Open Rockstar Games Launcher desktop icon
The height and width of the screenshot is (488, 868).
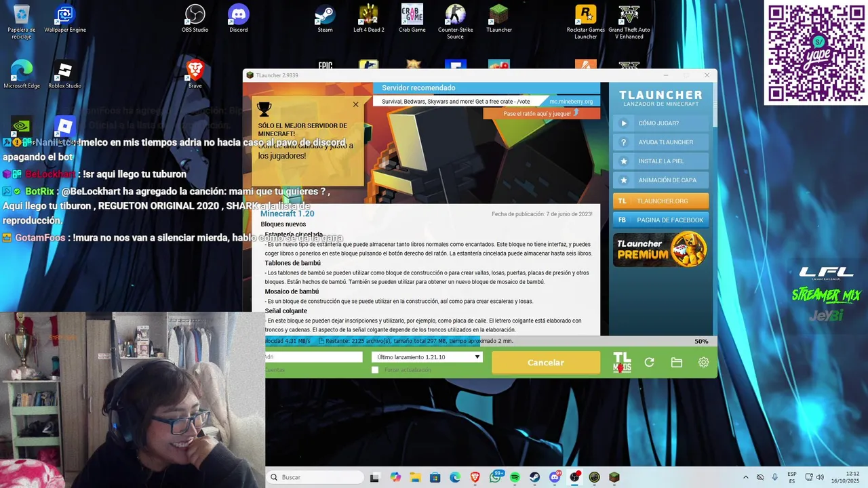click(x=586, y=22)
